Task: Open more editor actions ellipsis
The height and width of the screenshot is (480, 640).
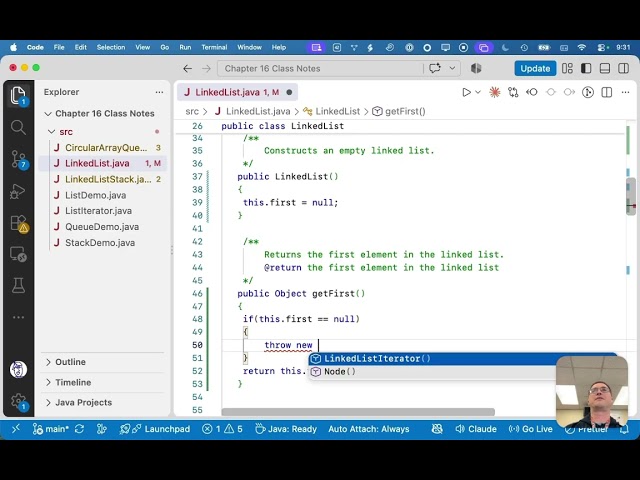Action: point(625,93)
